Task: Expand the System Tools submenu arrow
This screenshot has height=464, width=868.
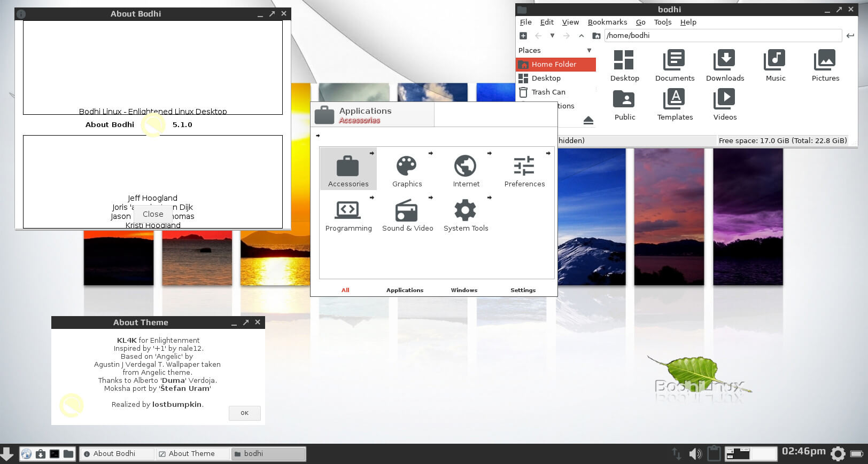Action: click(489, 198)
